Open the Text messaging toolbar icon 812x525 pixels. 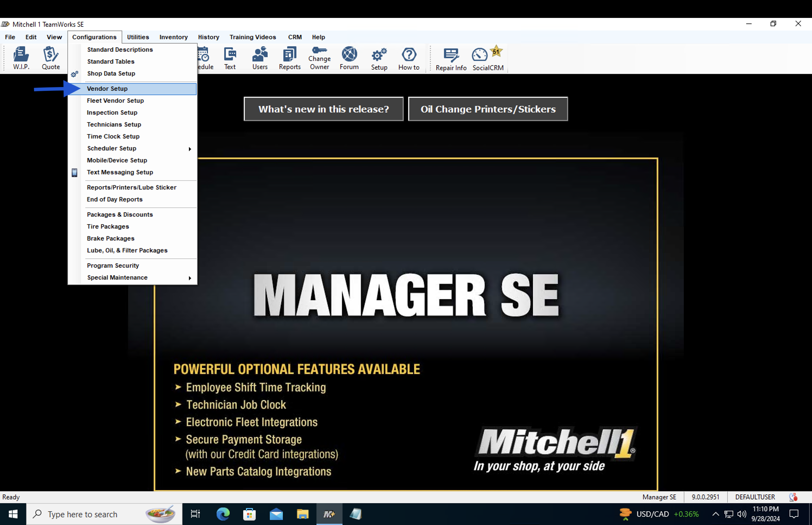click(x=230, y=58)
